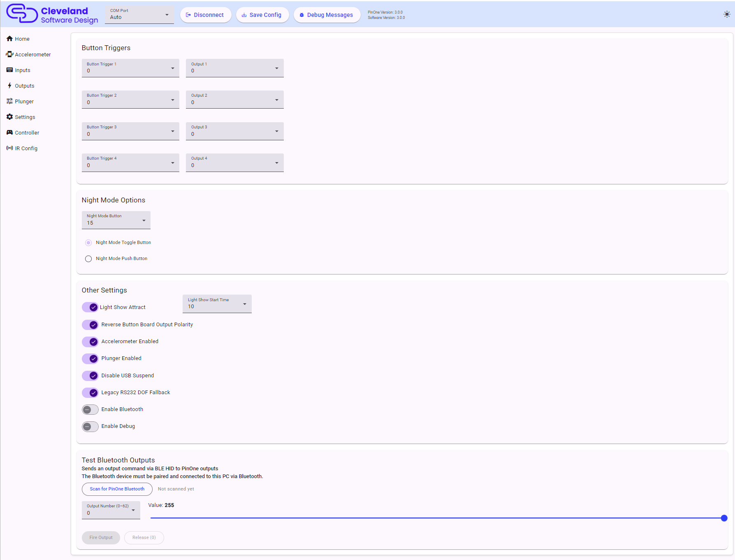Click the Value slider thumb
Screen dimensions: 735x560
(724, 518)
